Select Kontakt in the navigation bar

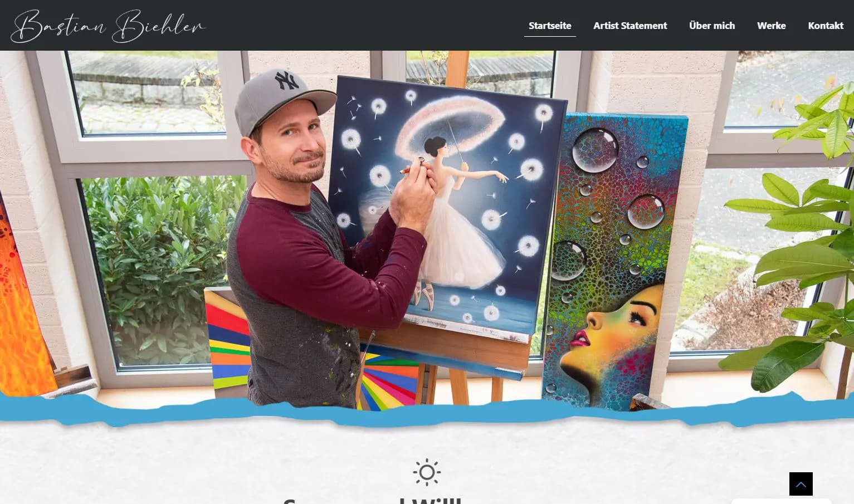click(826, 26)
